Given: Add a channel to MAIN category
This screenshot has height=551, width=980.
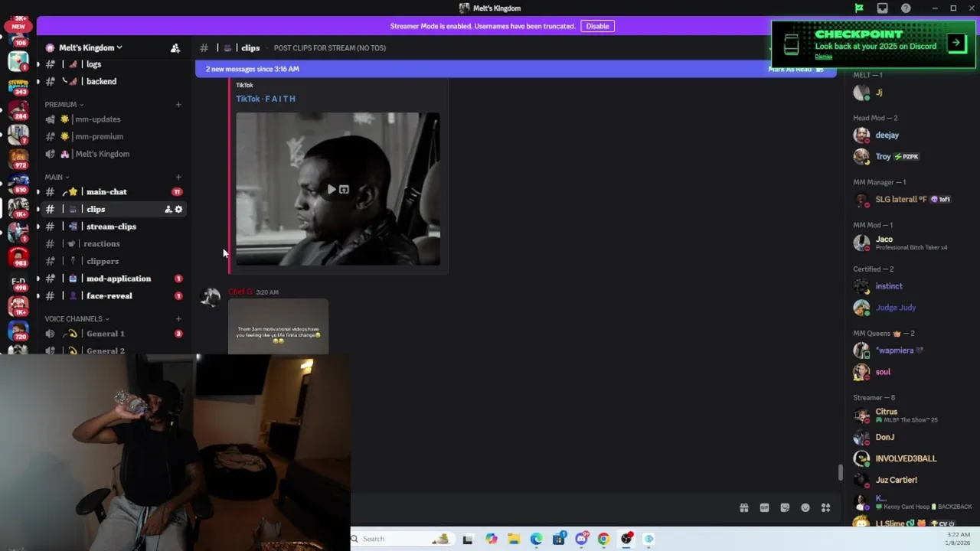Looking at the screenshot, I should point(178,177).
